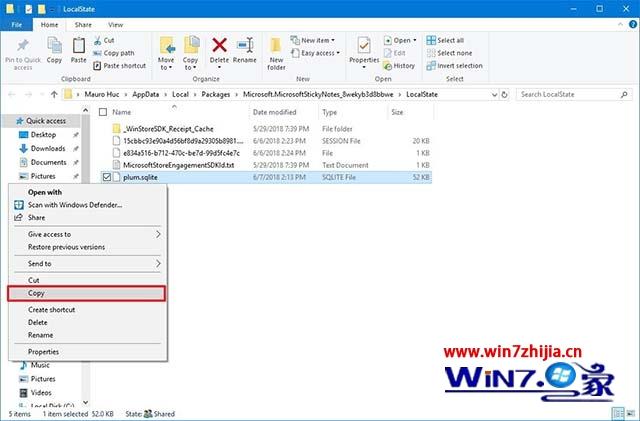Expand the Send to submenu
640x421 pixels.
[x=158, y=264]
